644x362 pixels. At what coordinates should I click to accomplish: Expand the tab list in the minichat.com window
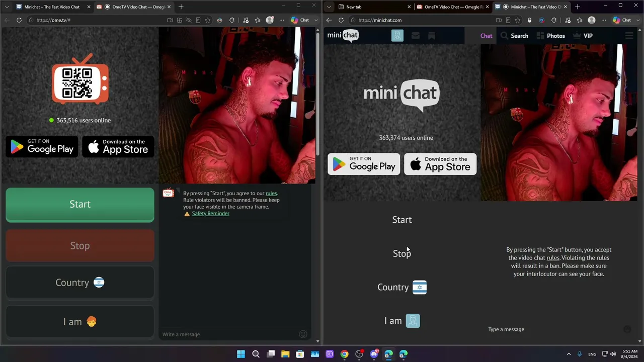329,7
